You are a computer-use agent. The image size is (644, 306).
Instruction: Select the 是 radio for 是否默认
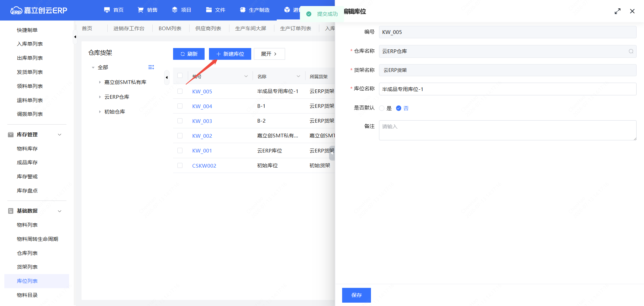pyautogui.click(x=382, y=108)
